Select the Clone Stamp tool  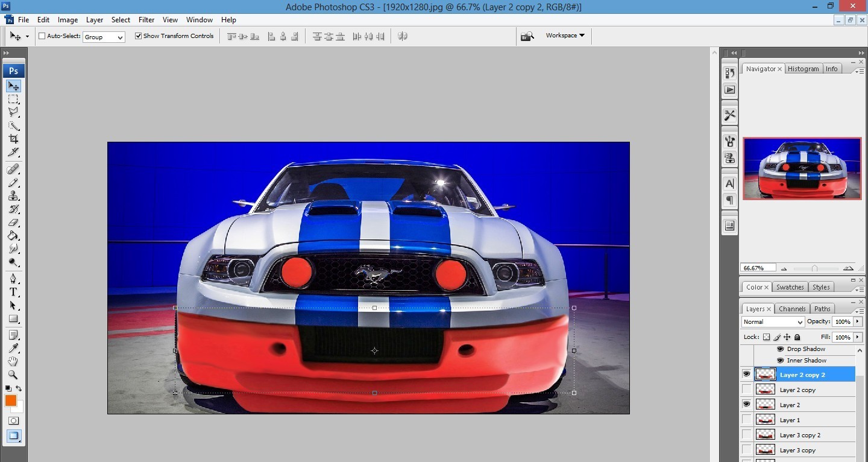pyautogui.click(x=13, y=195)
